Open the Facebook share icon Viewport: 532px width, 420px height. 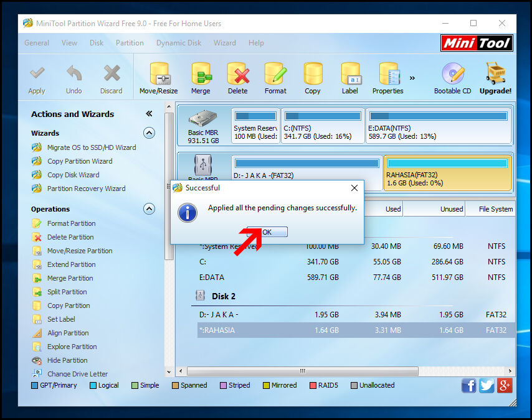(469, 386)
